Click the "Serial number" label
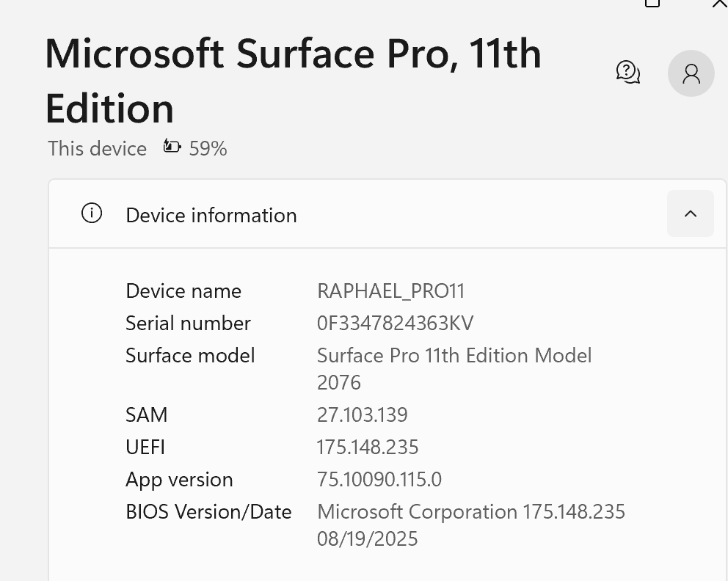 tap(188, 324)
